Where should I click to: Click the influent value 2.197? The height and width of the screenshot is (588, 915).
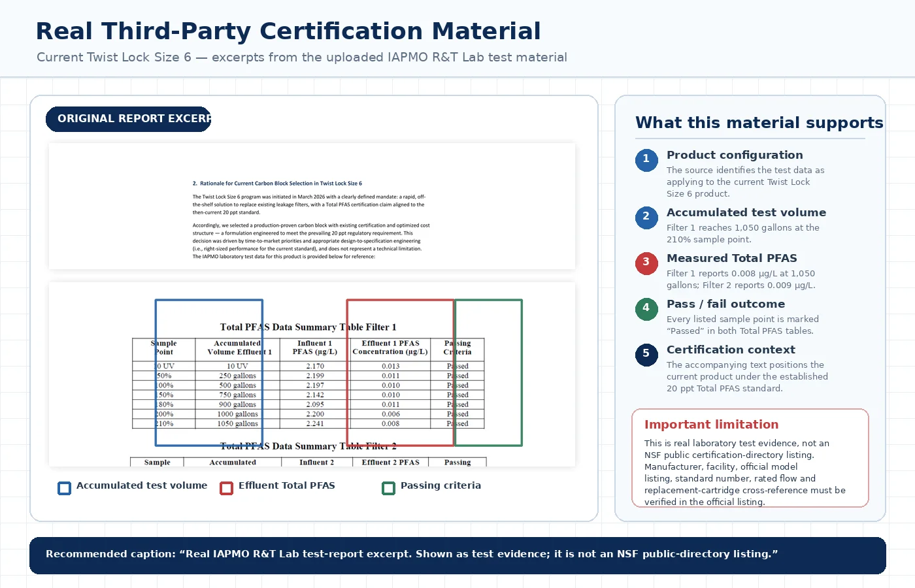(x=315, y=385)
